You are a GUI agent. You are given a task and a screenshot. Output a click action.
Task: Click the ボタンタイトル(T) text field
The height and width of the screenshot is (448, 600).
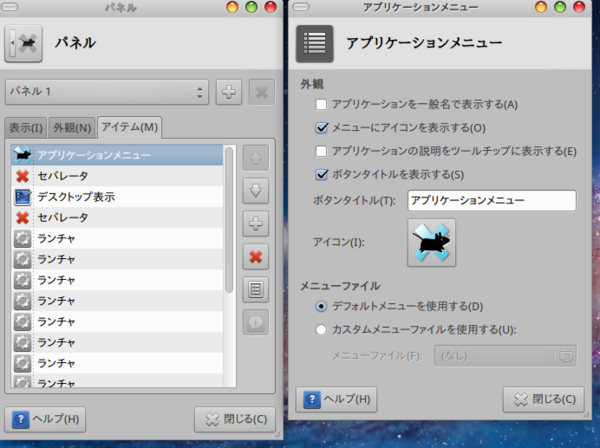click(x=492, y=200)
